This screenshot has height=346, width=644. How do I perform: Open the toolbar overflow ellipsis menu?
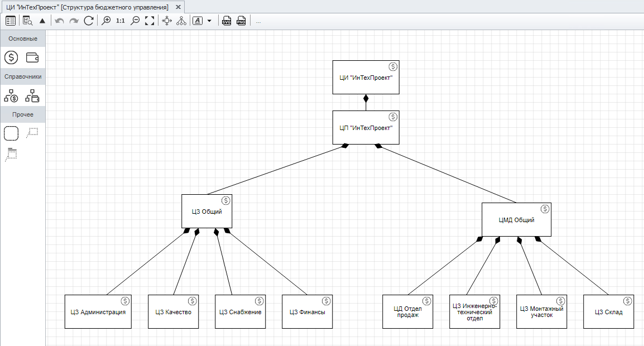(258, 21)
